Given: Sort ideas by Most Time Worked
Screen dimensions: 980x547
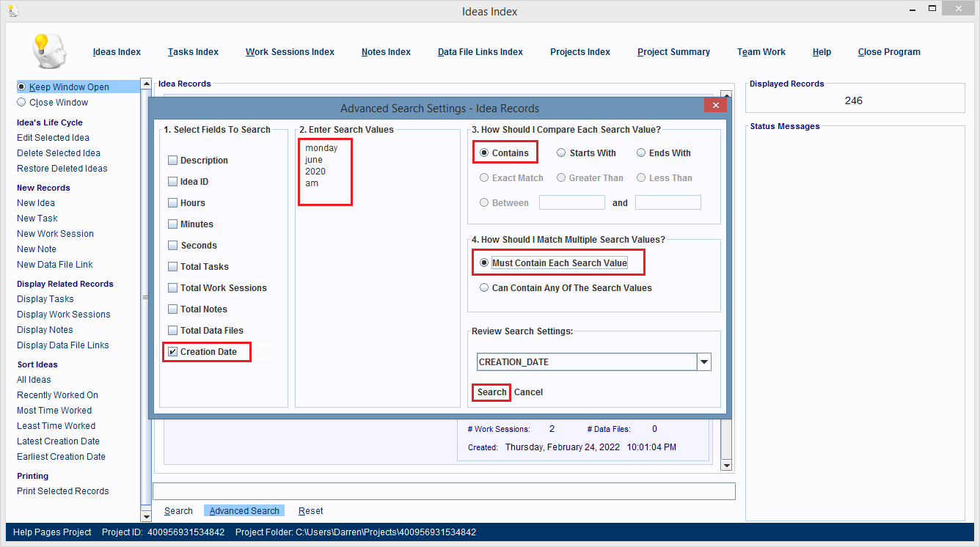Looking at the screenshot, I should (x=54, y=411).
